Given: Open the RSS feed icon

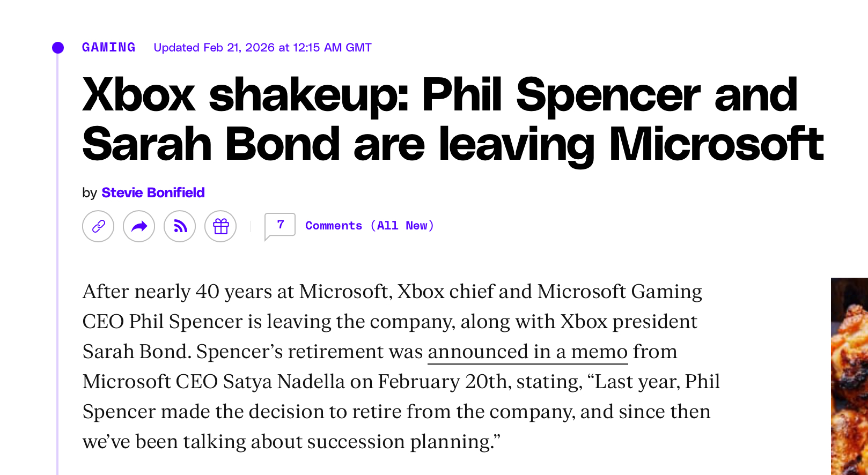Looking at the screenshot, I should tap(180, 226).
